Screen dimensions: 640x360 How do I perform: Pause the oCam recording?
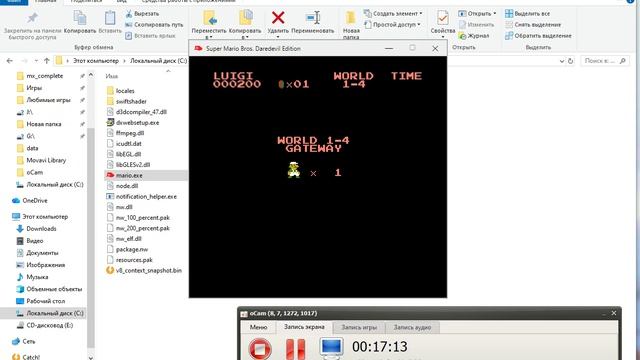pos(295,349)
